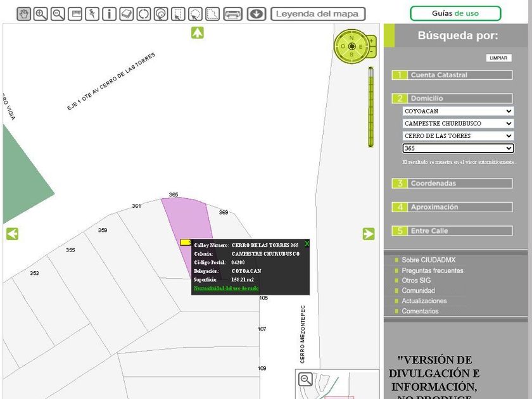Activate the ruler measurement tool
Viewport: 532px width, 399px height.
[75, 14]
